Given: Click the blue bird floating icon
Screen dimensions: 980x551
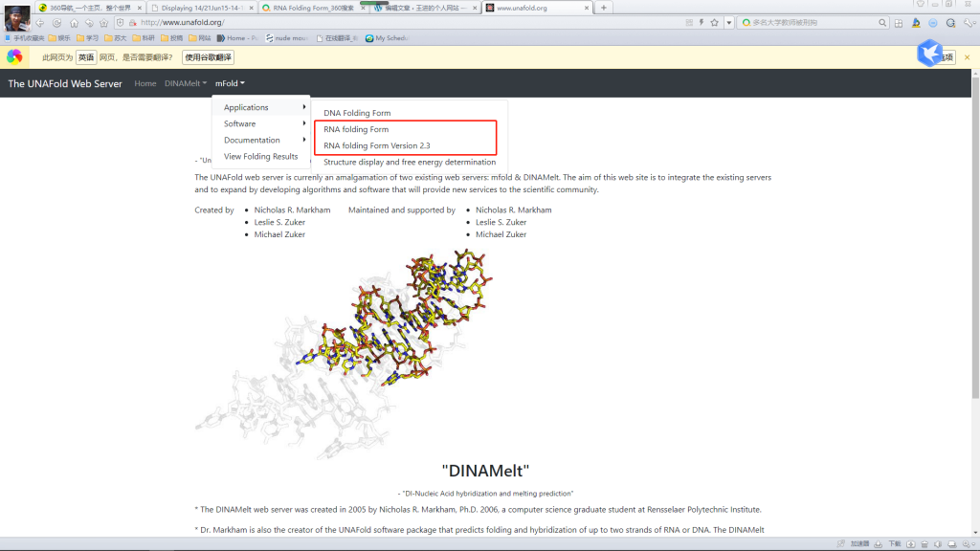Looking at the screenshot, I should (x=930, y=53).
